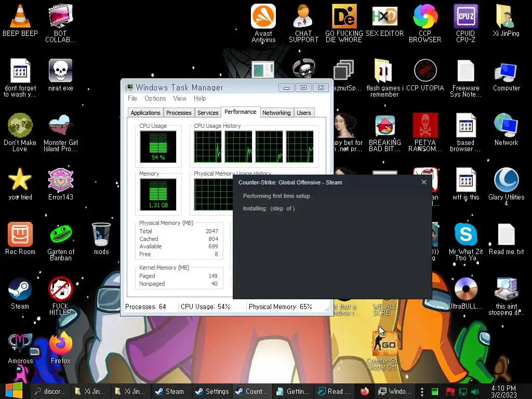This screenshot has width=532, height=399.
Task: Switch to the Applications tab
Action: click(145, 113)
